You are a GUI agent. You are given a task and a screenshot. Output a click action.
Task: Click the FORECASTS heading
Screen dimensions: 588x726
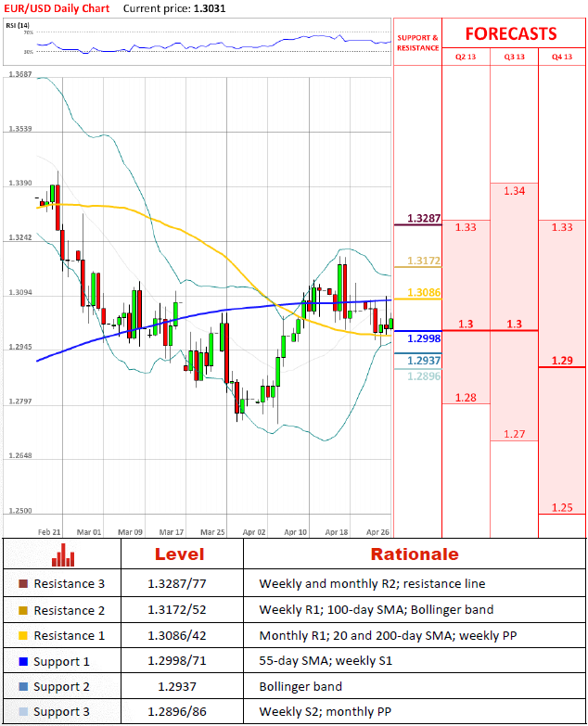click(x=511, y=33)
